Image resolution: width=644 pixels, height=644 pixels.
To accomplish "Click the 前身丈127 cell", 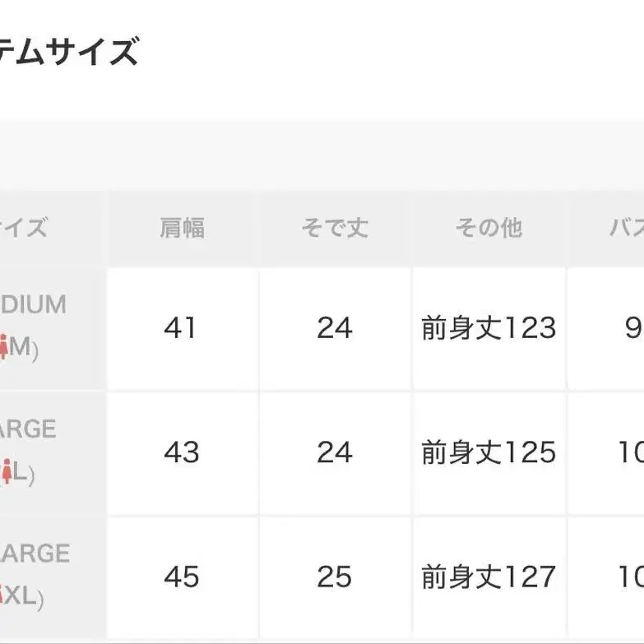I will 489,577.
